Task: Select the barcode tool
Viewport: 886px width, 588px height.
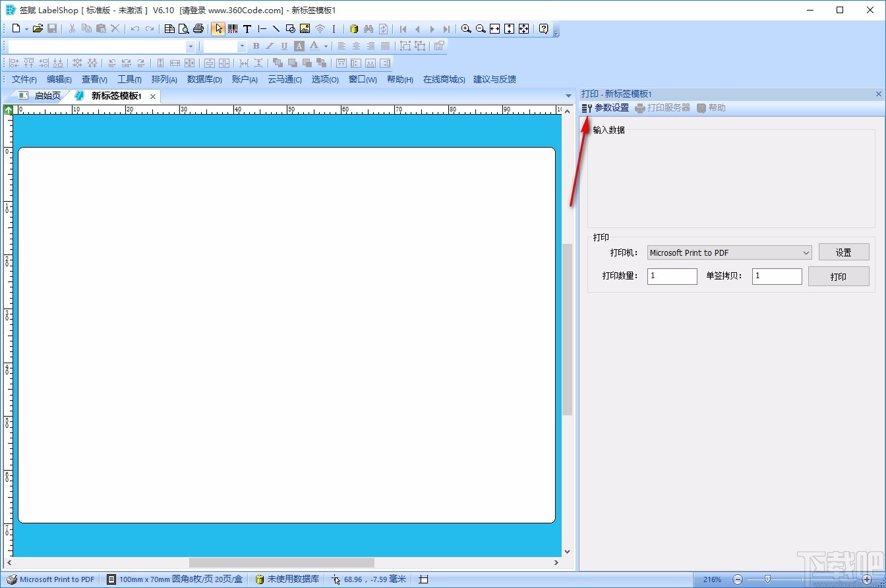Action: (233, 29)
